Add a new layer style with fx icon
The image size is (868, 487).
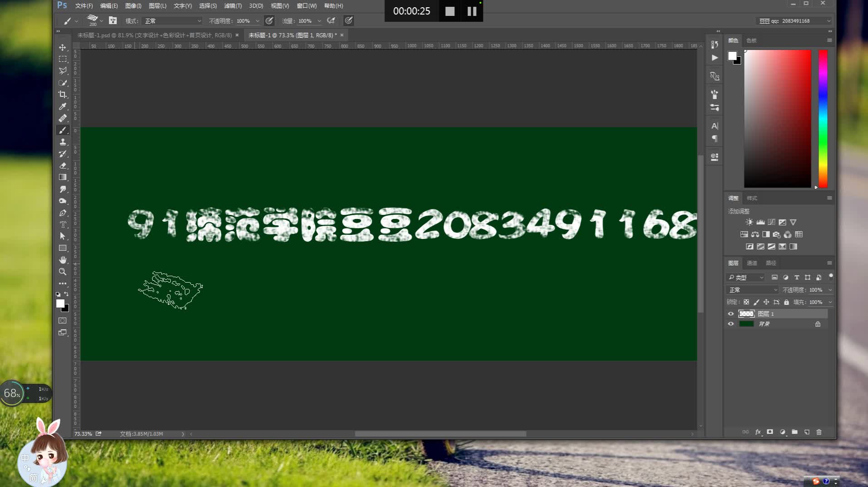(757, 432)
